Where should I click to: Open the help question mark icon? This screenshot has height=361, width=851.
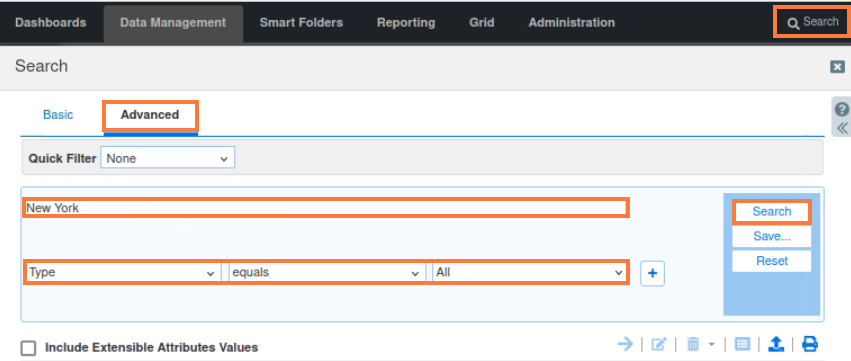(x=842, y=110)
